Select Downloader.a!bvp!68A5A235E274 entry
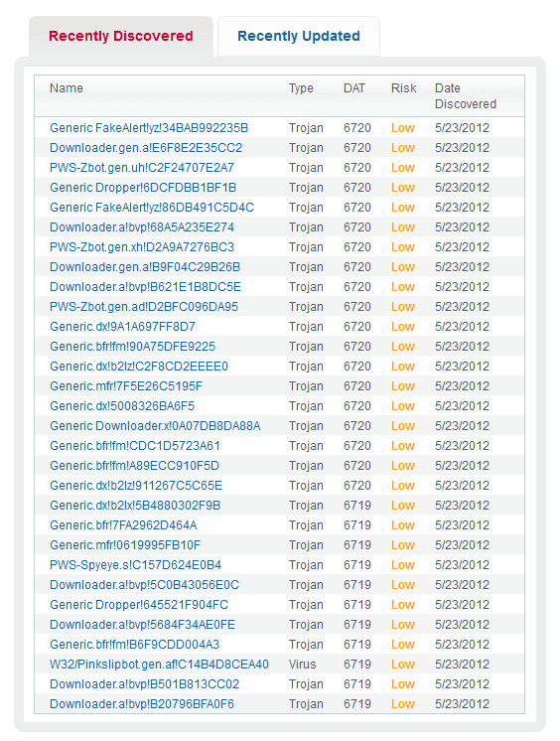 coord(142,227)
